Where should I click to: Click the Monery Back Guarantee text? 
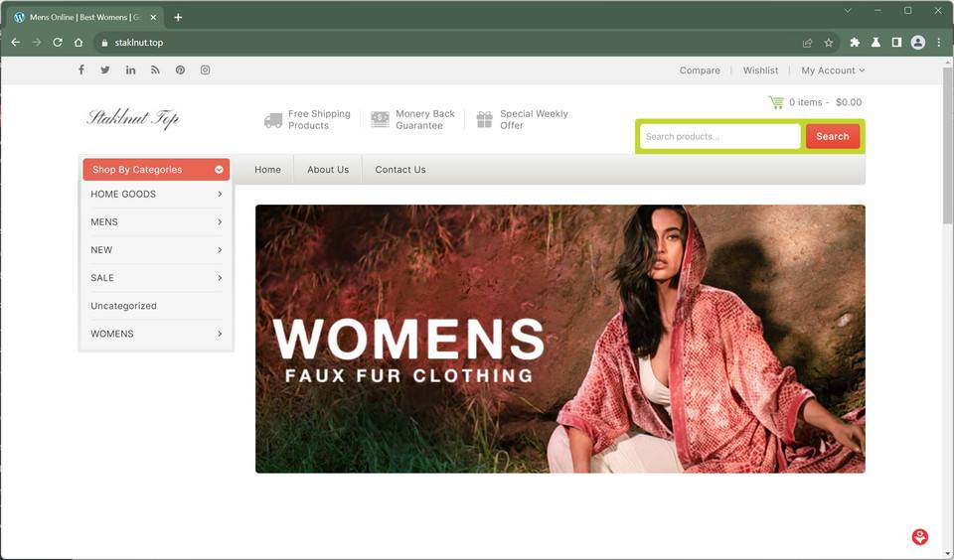(424, 120)
